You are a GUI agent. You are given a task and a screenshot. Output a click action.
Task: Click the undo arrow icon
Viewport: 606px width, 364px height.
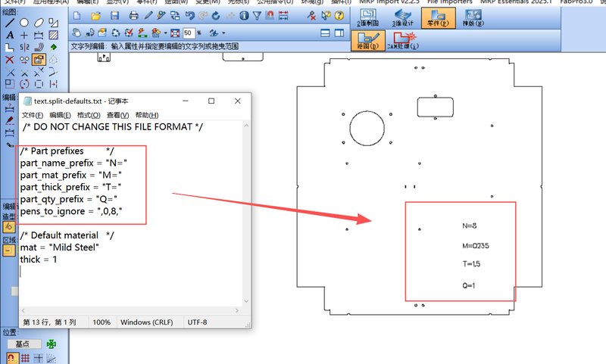pyautogui.click(x=190, y=16)
